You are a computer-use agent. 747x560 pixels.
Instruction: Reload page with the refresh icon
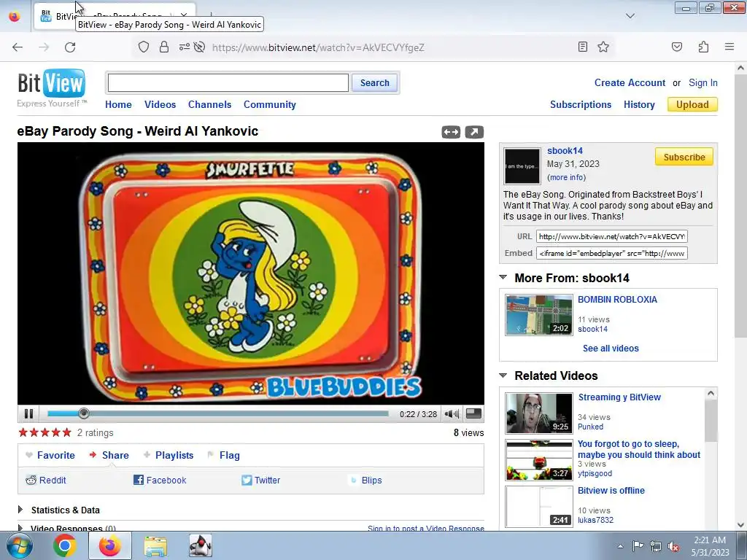click(x=70, y=47)
